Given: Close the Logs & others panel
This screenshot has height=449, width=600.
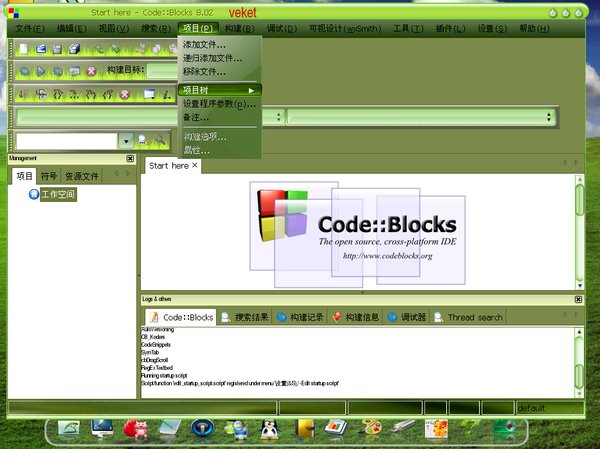Looking at the screenshot, I should (578, 299).
